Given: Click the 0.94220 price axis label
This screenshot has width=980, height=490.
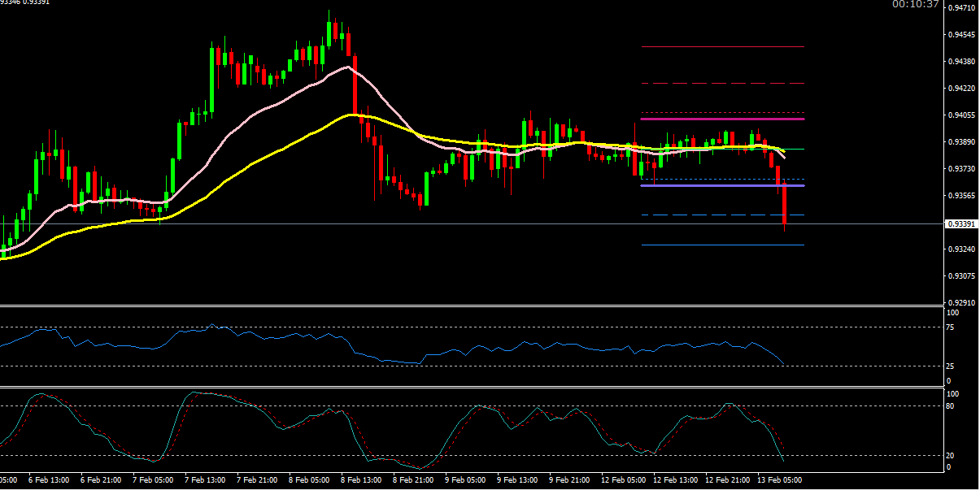Looking at the screenshot, I should [x=964, y=89].
